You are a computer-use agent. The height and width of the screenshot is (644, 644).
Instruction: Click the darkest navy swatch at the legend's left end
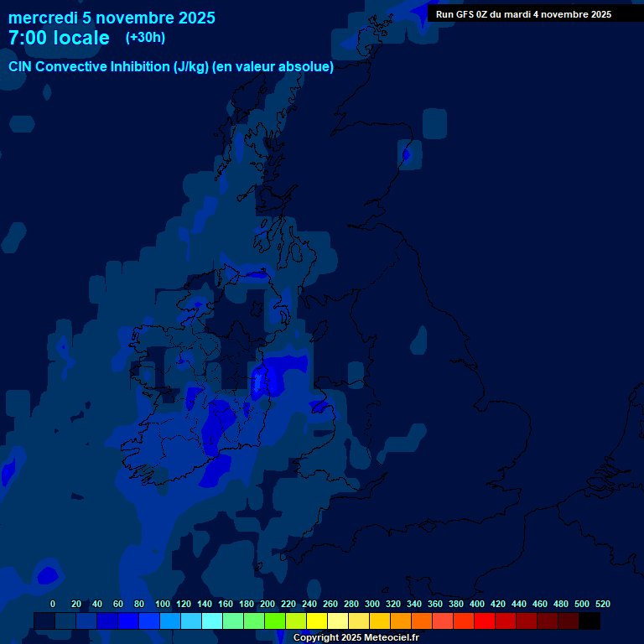[44, 621]
